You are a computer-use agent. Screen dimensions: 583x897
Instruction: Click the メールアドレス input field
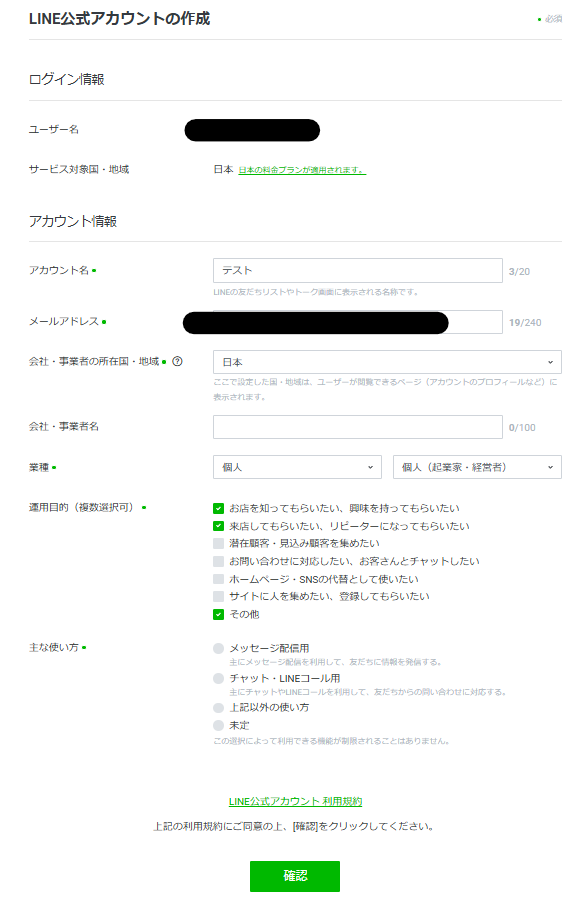(358, 322)
